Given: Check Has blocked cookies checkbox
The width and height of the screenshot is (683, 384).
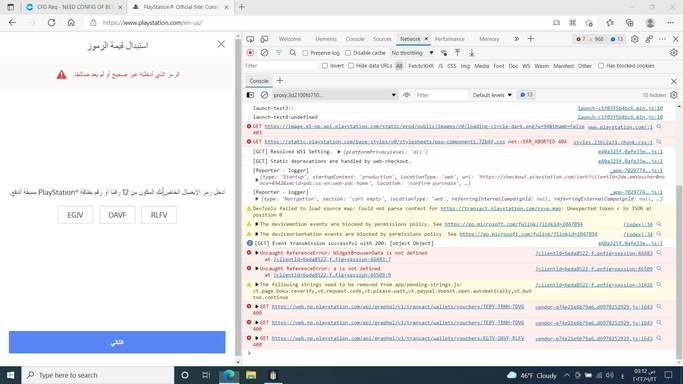Looking at the screenshot, I should coord(601,66).
